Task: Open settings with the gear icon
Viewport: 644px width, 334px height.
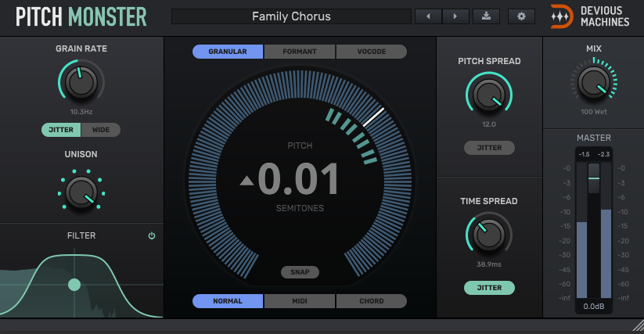Action: [x=520, y=16]
